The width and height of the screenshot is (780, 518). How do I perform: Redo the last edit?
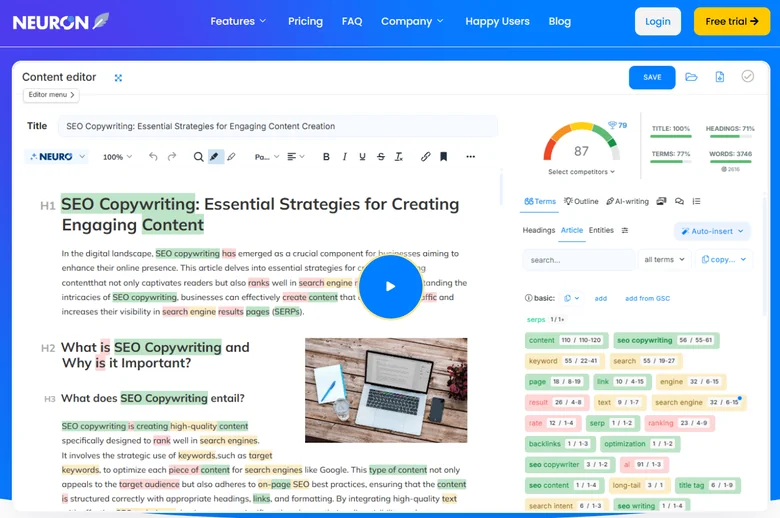point(172,157)
